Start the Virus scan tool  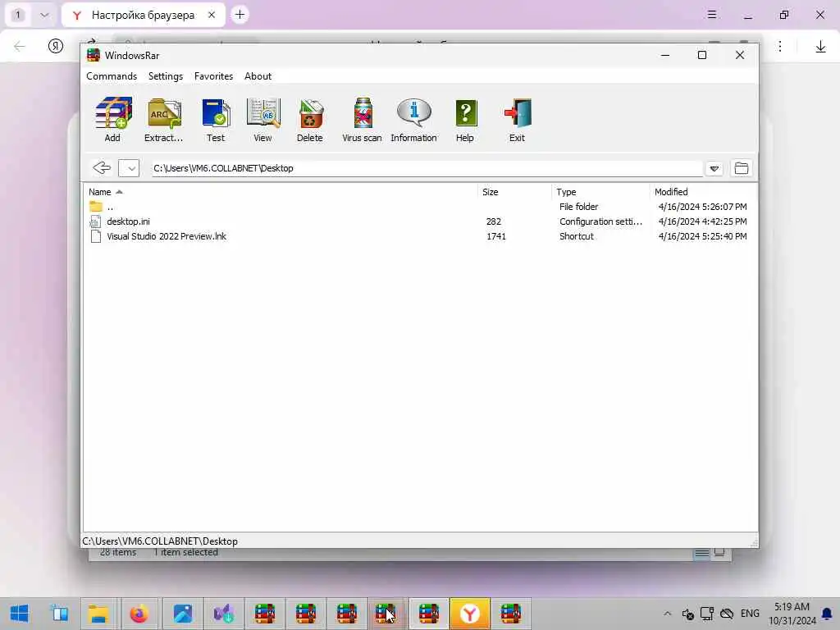click(362, 120)
